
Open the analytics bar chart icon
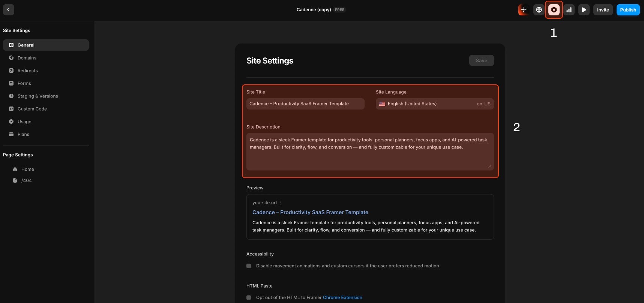tap(569, 10)
